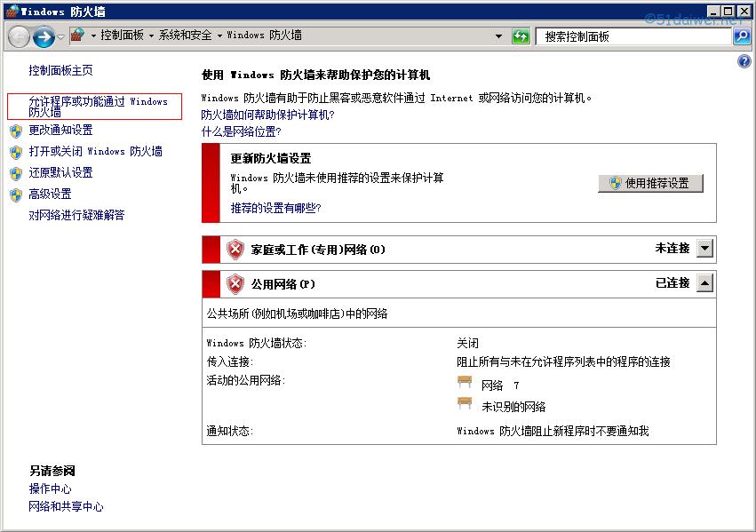Open the address bar history dropdown
Image resolution: width=756 pixels, height=532 pixels.
501,37
